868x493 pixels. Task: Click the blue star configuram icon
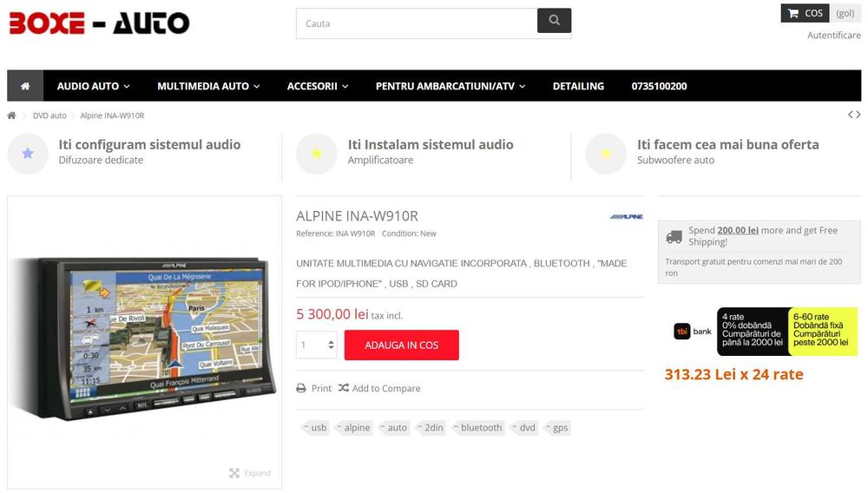point(28,154)
